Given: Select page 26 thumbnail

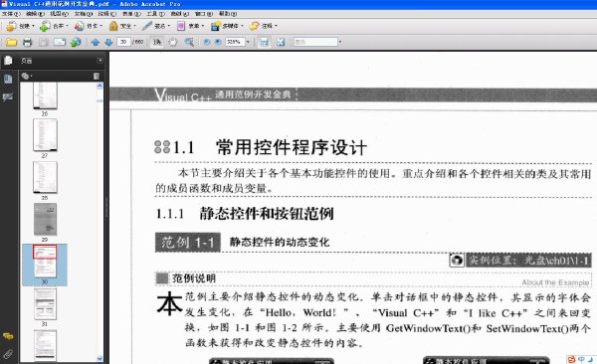Looking at the screenshot, I should click(x=45, y=95).
